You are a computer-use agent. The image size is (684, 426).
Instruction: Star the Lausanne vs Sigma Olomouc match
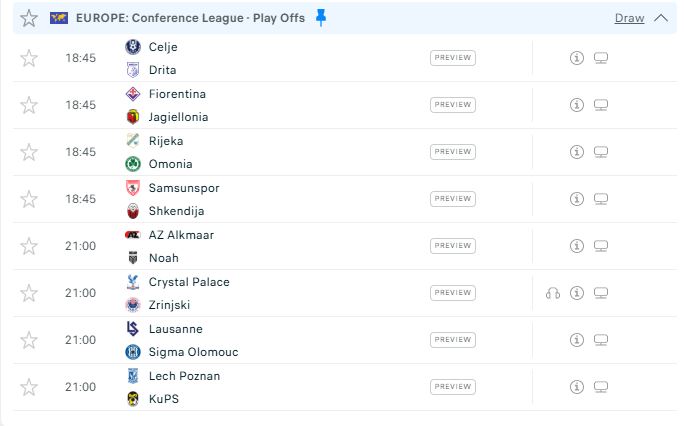coord(29,340)
